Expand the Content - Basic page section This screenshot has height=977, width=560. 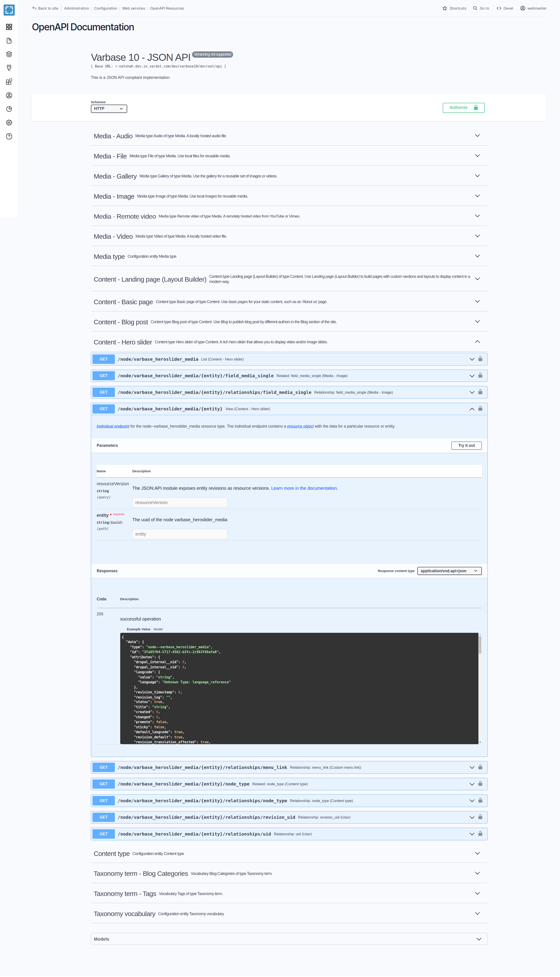coord(289,301)
